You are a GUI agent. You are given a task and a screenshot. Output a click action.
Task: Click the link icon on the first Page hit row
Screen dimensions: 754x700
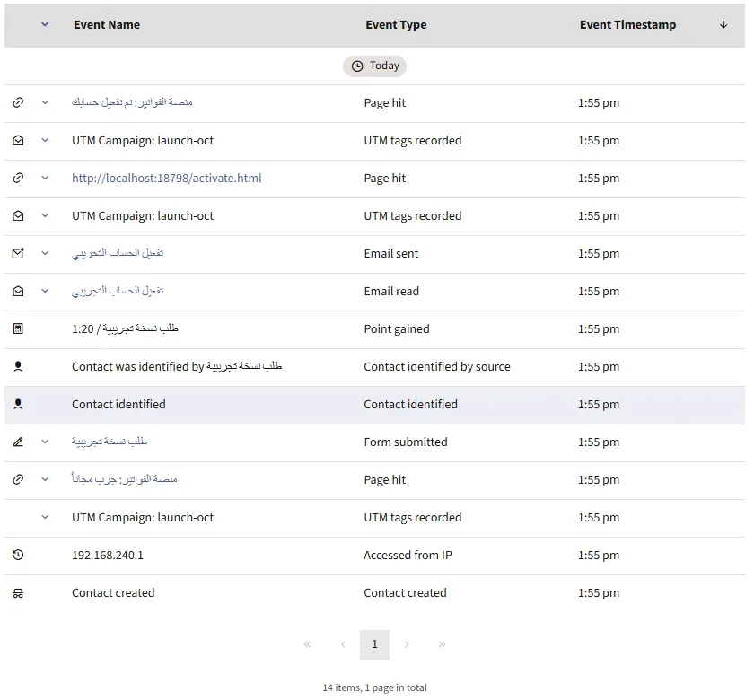coord(18,102)
